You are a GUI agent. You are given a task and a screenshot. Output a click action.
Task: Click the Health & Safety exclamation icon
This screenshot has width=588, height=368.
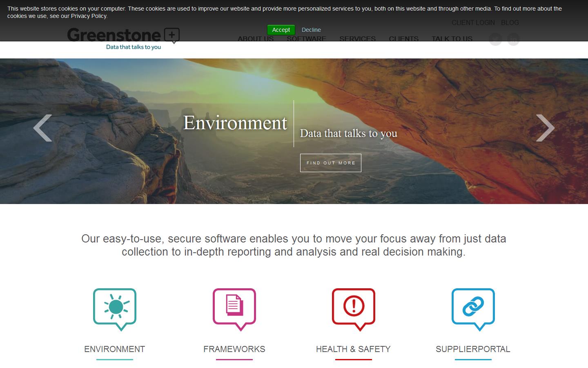pos(354,310)
